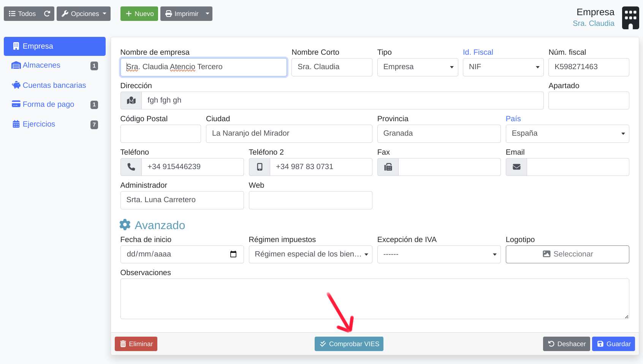Select the Empresa sidebar tab

coord(55,46)
